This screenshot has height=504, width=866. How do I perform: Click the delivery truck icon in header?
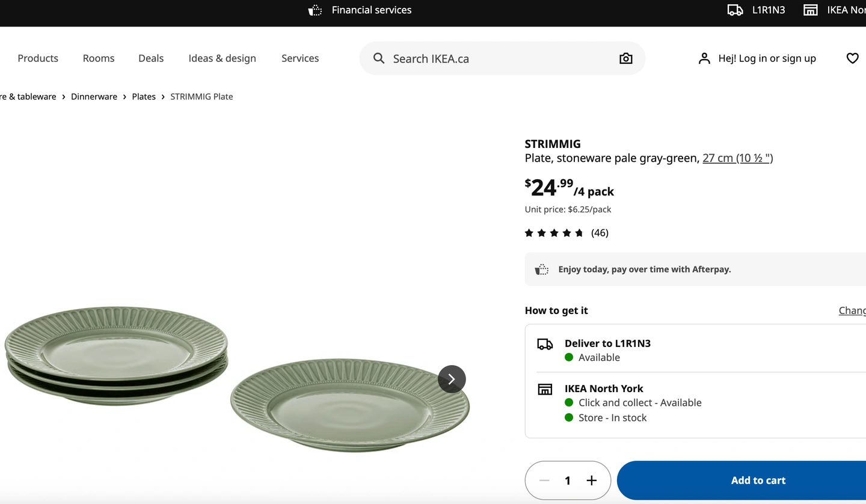tap(735, 10)
